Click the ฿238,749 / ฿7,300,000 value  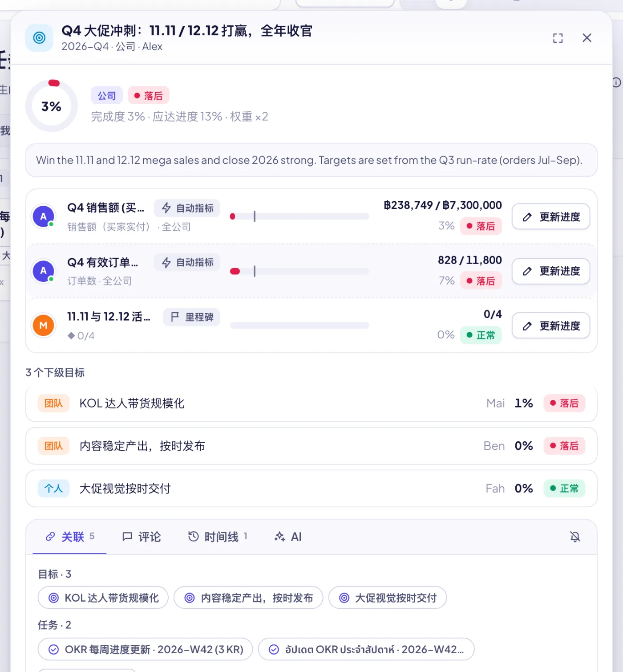click(443, 205)
